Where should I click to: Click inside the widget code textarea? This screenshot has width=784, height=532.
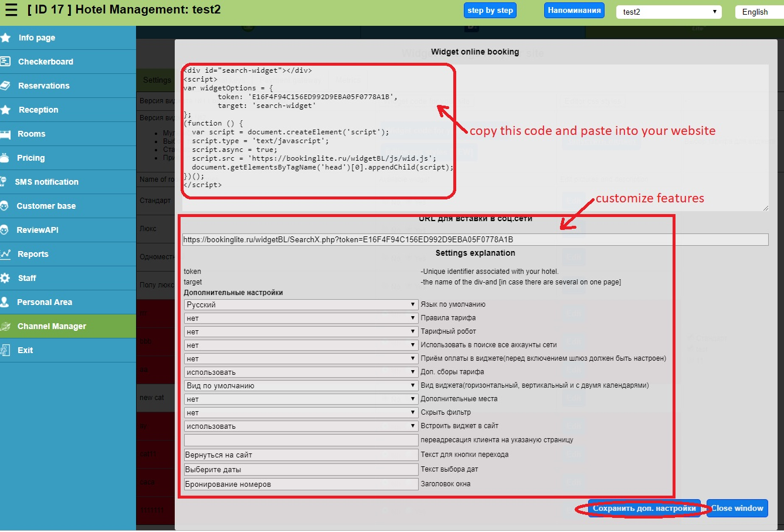pyautogui.click(x=475, y=138)
